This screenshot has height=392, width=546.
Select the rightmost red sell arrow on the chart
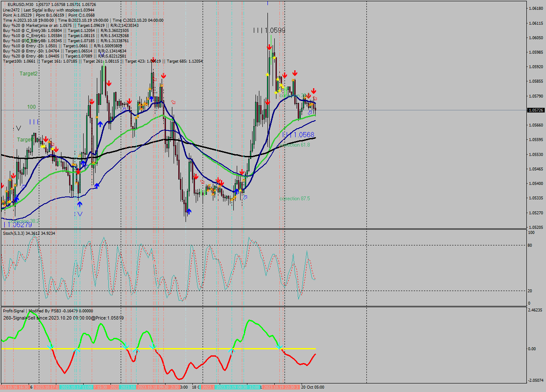click(314, 91)
